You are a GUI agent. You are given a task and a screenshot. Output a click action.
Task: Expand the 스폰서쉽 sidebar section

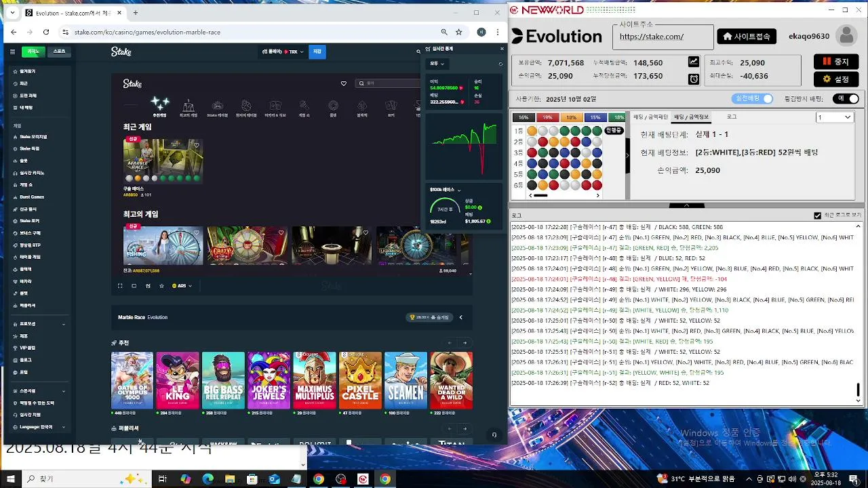[39, 391]
